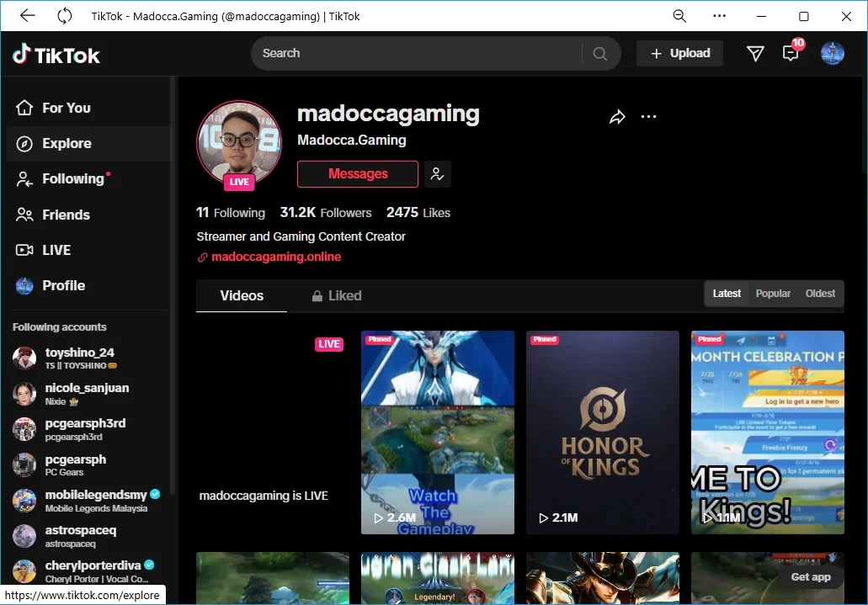
Task: Open the pcgearsph avatar
Action: pos(24,465)
